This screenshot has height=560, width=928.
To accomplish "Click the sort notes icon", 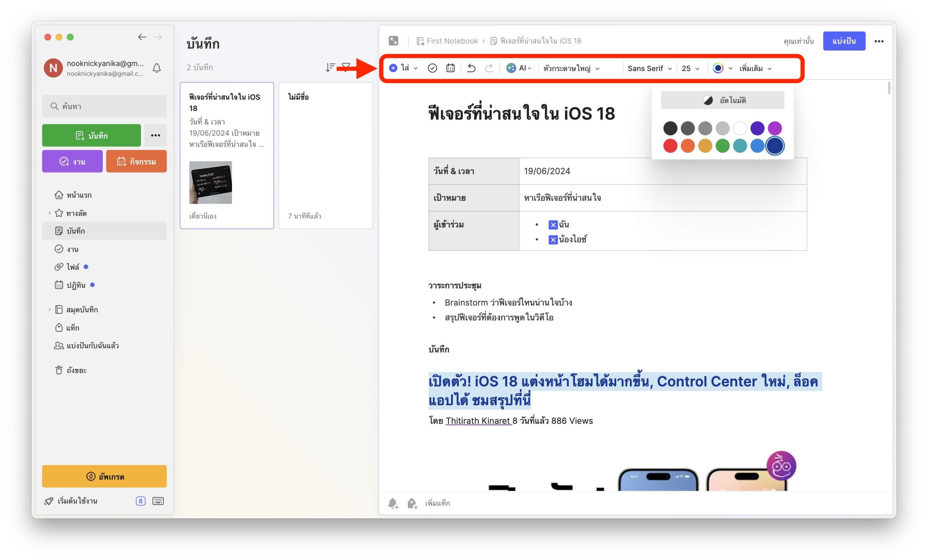I will point(330,67).
